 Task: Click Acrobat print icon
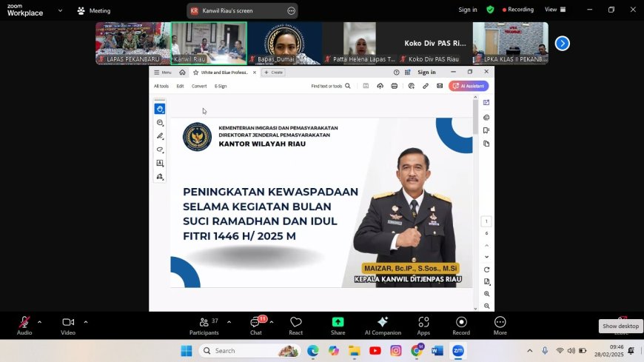[395, 86]
